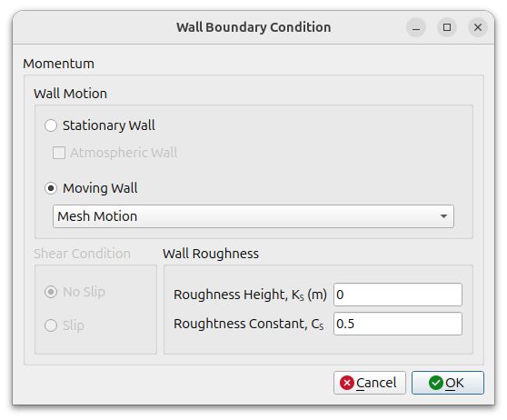Screen dimensions: 507x420
Task: Maximize the Wall Boundary Condition dialog
Action: tap(447, 27)
